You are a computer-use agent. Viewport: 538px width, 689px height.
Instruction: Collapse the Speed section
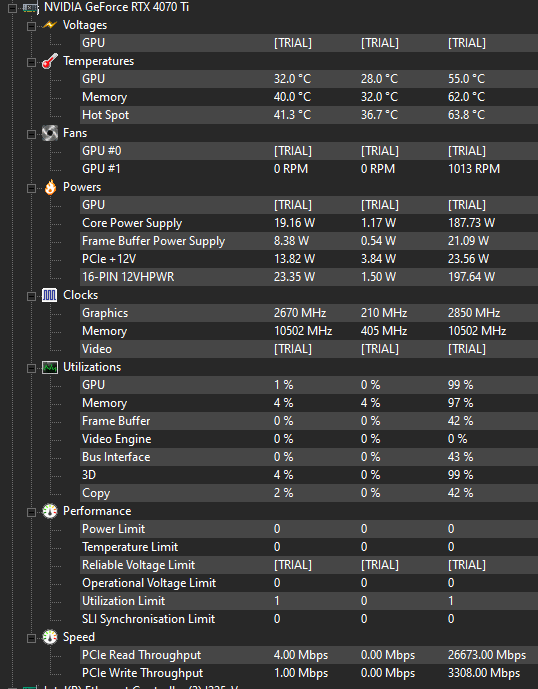tap(31, 638)
